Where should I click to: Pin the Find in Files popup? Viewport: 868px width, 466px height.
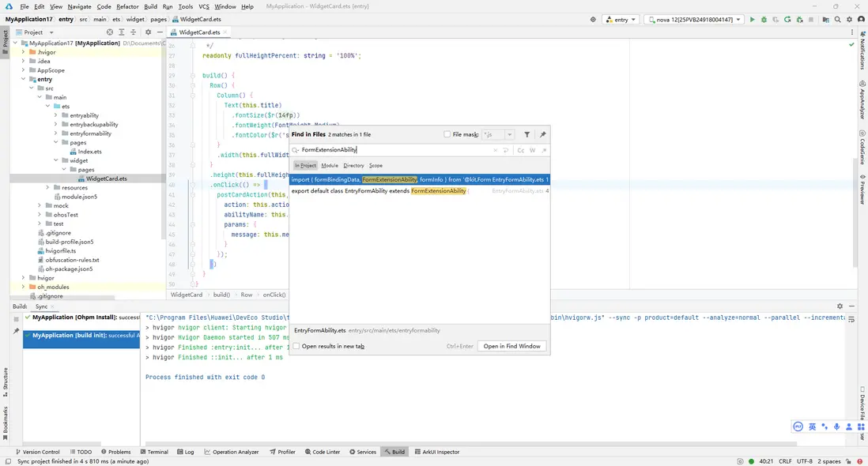(x=542, y=135)
